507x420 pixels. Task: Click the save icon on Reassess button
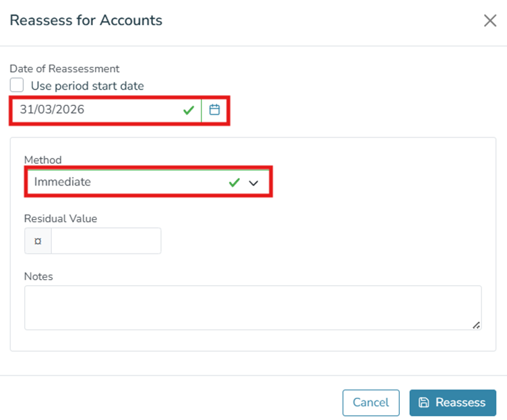(424, 402)
